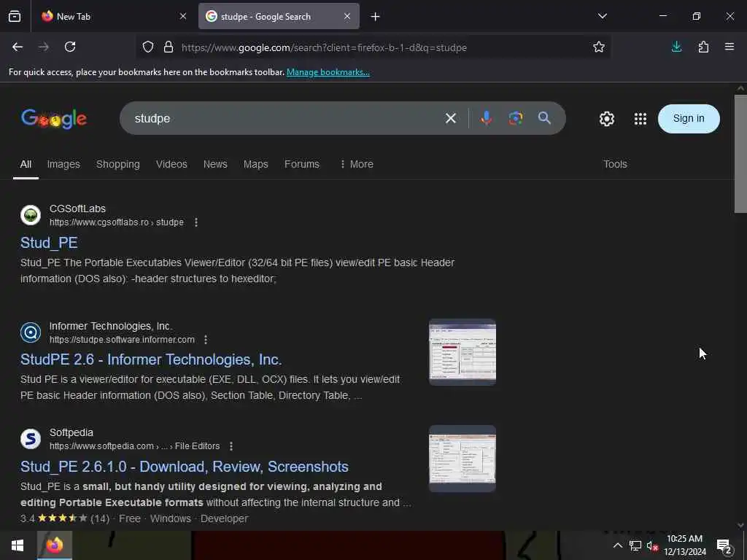This screenshot has height=560, width=747.
Task: Open Stud_PE 2.6.1.0 Softpedia download link
Action: (185, 467)
